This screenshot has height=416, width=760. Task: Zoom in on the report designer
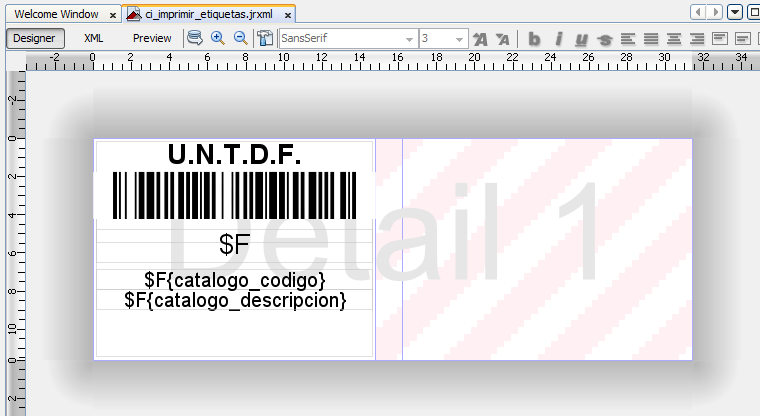(218, 38)
